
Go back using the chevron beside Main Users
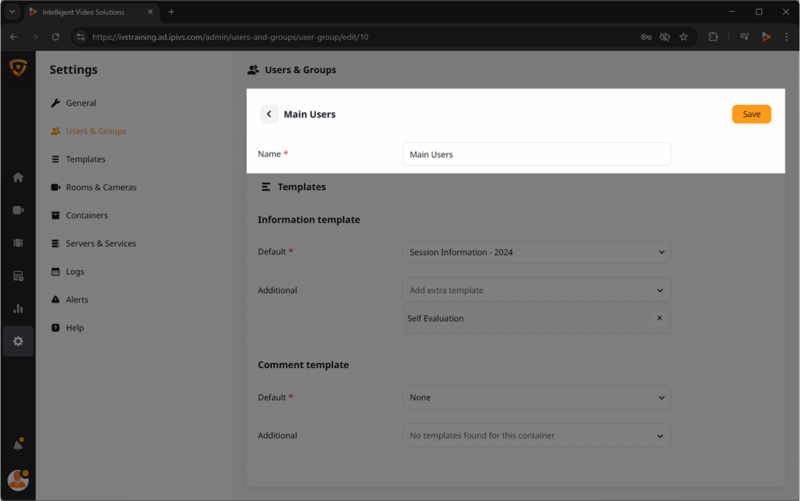269,114
